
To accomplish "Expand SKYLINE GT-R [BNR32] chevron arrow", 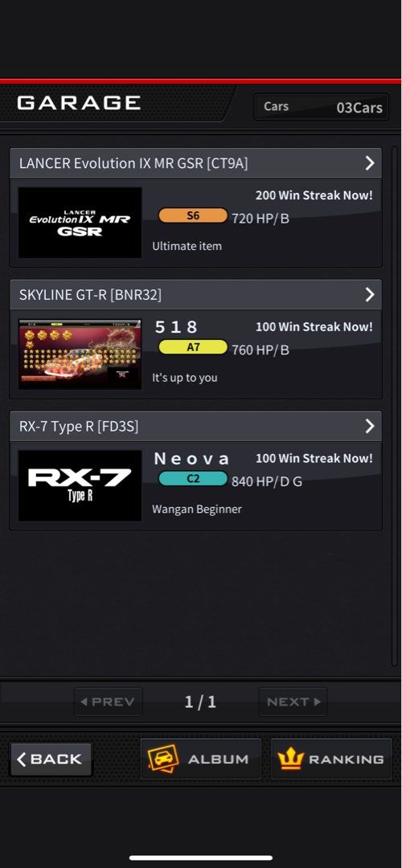I will click(370, 294).
